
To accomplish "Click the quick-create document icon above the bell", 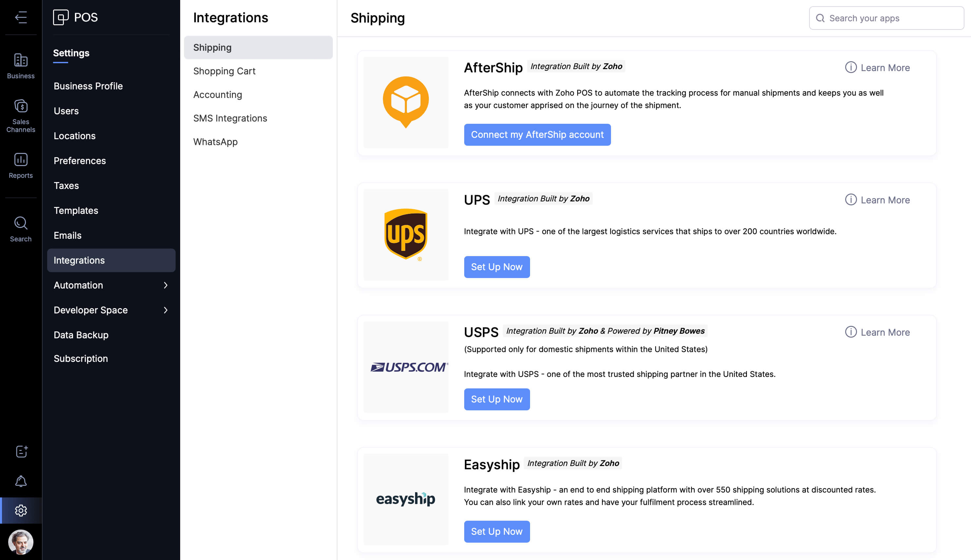I will [x=21, y=452].
